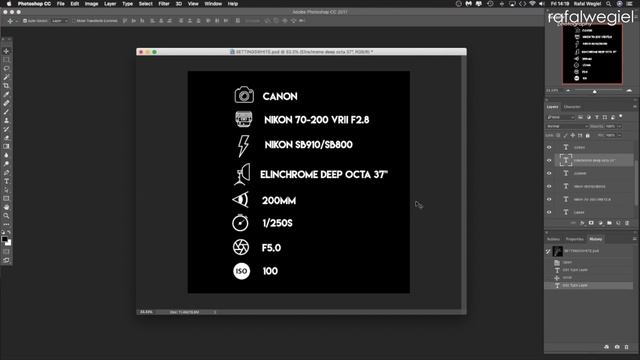Screen dimensions: 640x360
Task: Select the Horizontal Type tool
Action: [x=6, y=181]
